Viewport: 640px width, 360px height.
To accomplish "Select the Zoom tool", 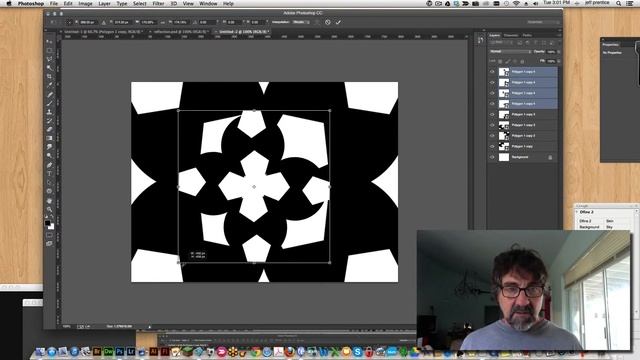I will pyautogui.click(x=49, y=209).
